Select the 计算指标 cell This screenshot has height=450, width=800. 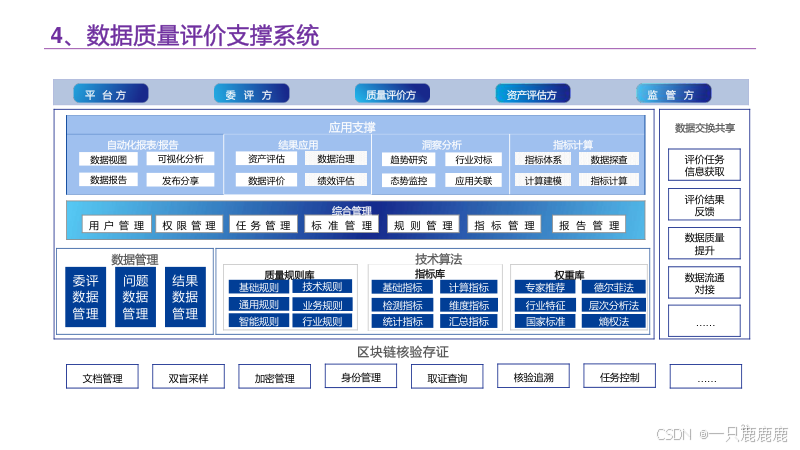(468, 287)
